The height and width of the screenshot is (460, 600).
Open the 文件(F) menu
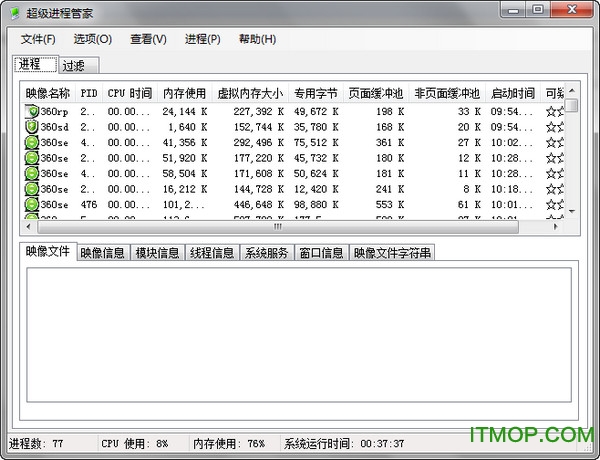(38, 39)
